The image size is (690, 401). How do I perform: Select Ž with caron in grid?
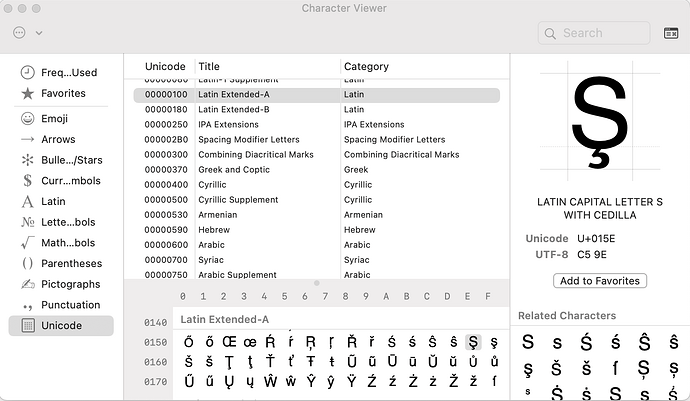[x=453, y=382]
